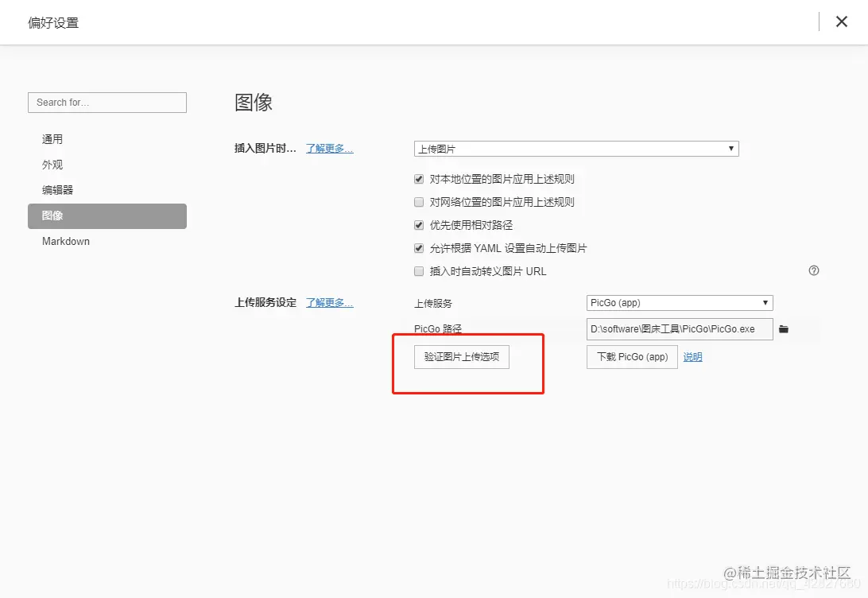
Task: Click the PicGo path text field
Action: point(680,329)
